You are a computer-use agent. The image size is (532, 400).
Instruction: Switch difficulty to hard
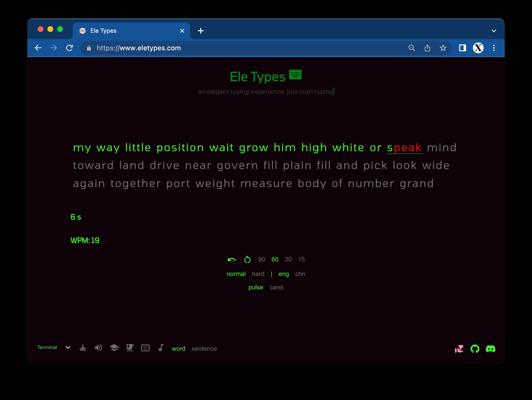click(258, 274)
